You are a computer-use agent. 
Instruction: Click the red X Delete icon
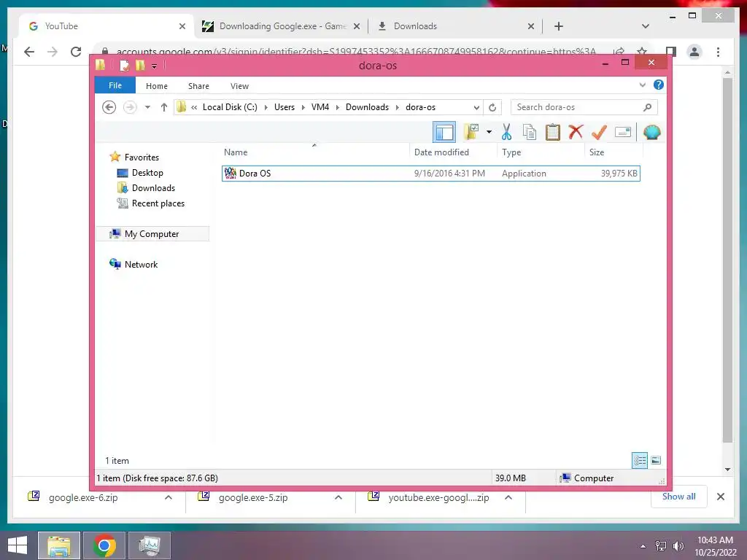tap(576, 131)
